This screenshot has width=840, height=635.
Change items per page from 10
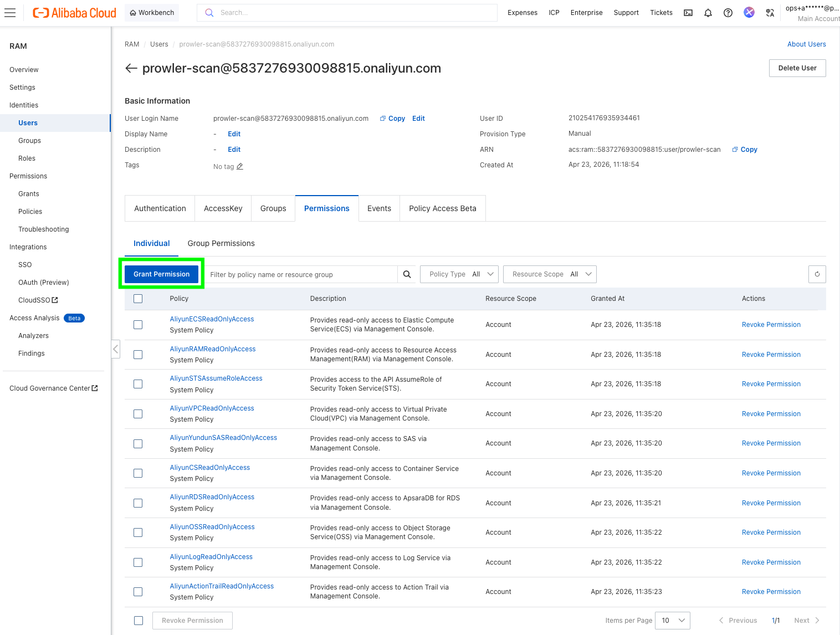(x=672, y=620)
